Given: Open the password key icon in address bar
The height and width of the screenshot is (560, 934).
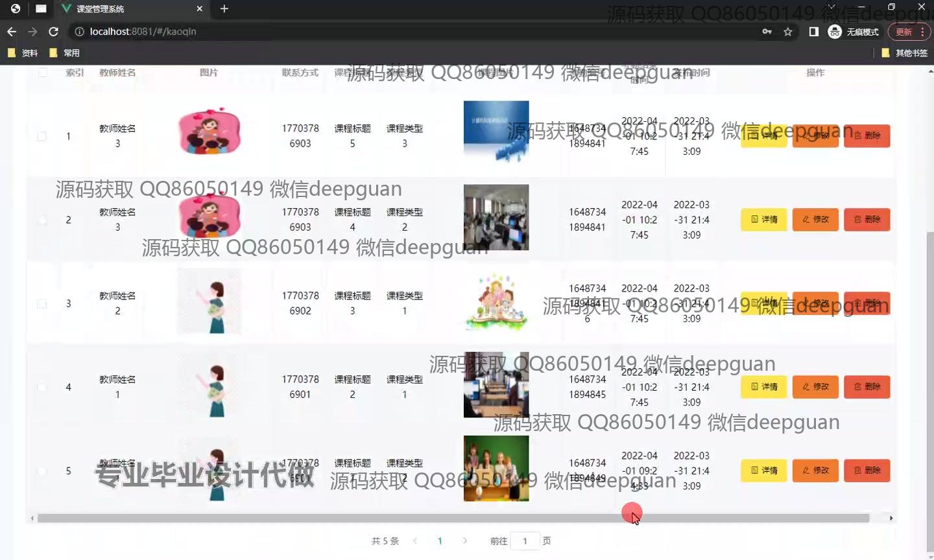Looking at the screenshot, I should point(767,32).
